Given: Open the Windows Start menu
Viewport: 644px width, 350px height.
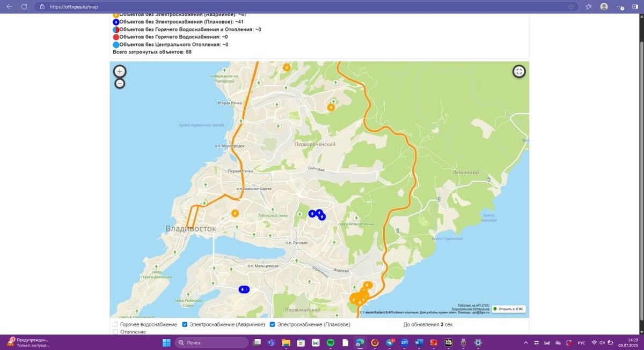Looking at the screenshot, I should [x=166, y=342].
